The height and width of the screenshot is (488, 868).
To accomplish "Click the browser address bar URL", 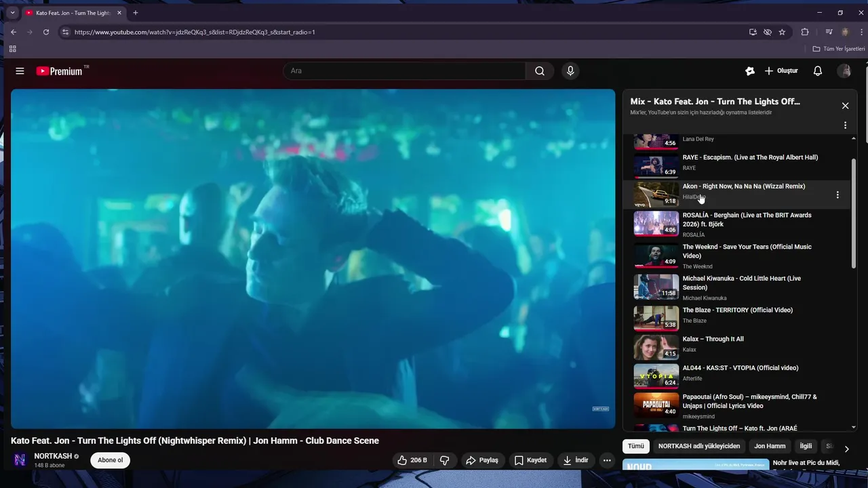I will point(195,32).
